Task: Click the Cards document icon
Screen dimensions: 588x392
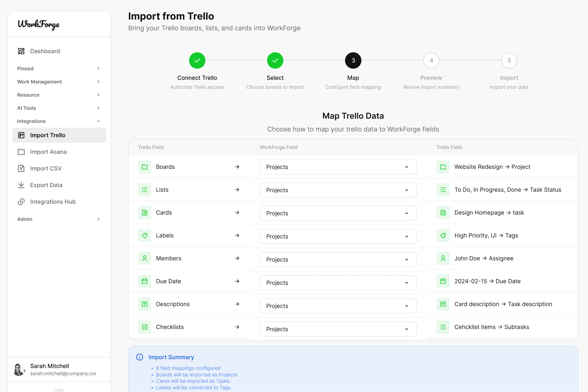Action: [144, 212]
